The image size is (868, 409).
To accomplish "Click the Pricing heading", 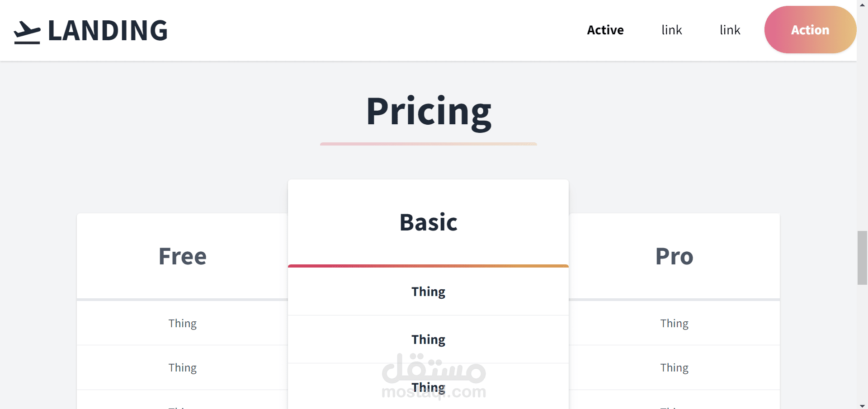I will (428, 112).
